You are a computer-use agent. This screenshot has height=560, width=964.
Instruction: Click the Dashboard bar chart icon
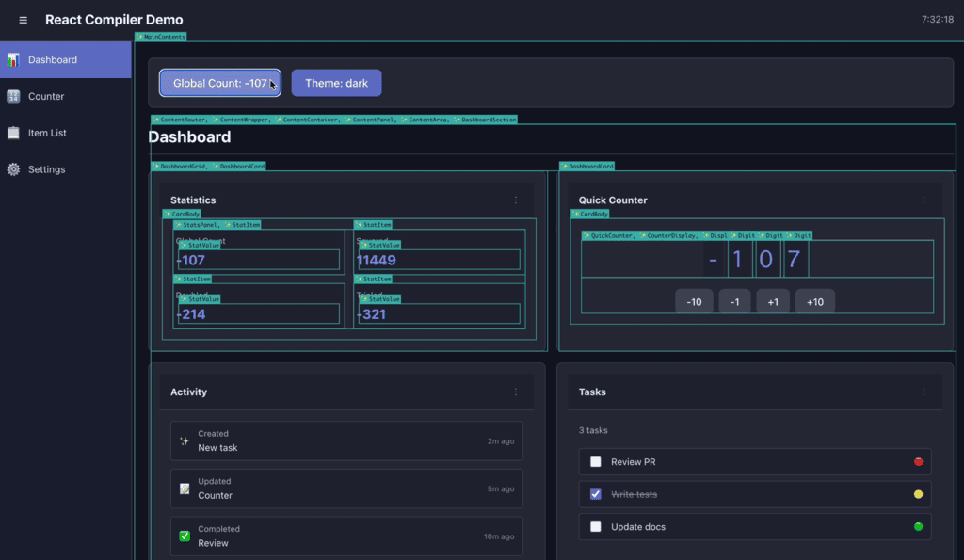coord(13,60)
